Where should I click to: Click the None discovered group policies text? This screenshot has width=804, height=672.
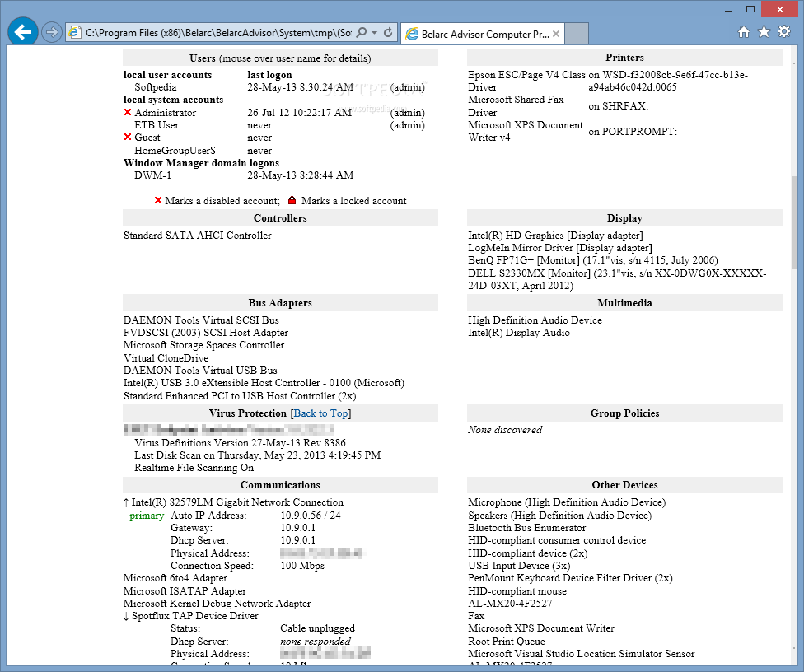coord(504,430)
